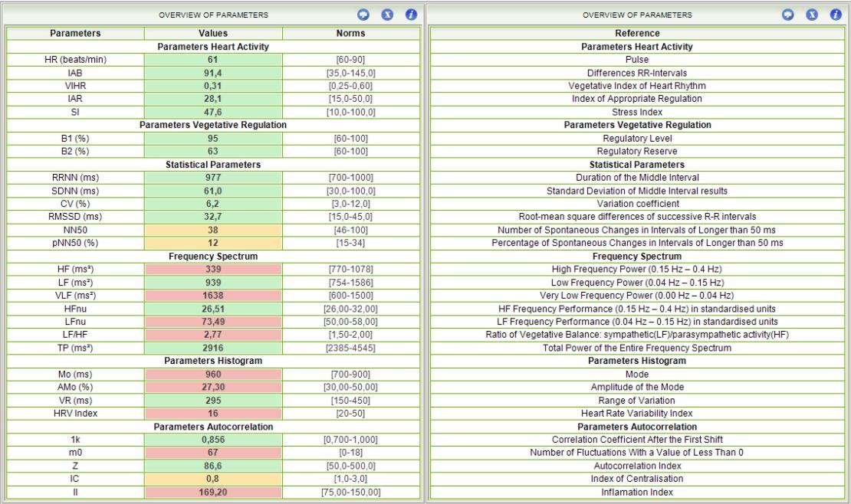This screenshot has width=851, height=504.
Task: Click the X export icon in the Reference panel
Action: (812, 13)
